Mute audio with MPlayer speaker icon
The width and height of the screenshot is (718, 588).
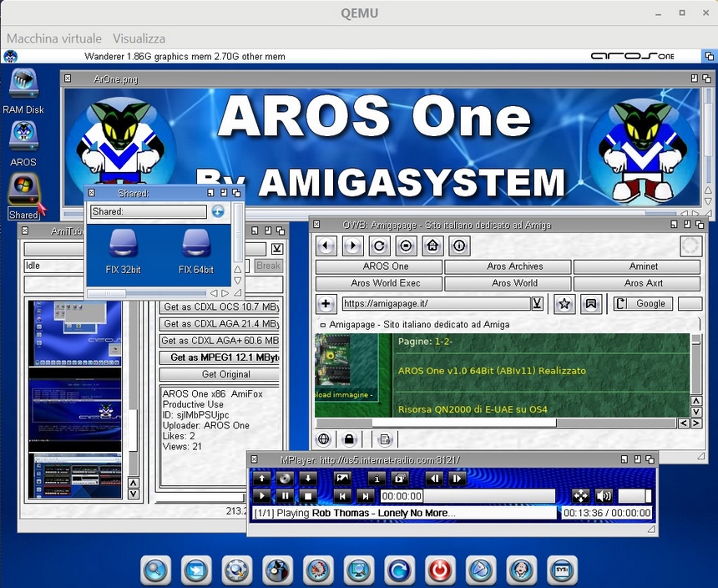(x=603, y=496)
